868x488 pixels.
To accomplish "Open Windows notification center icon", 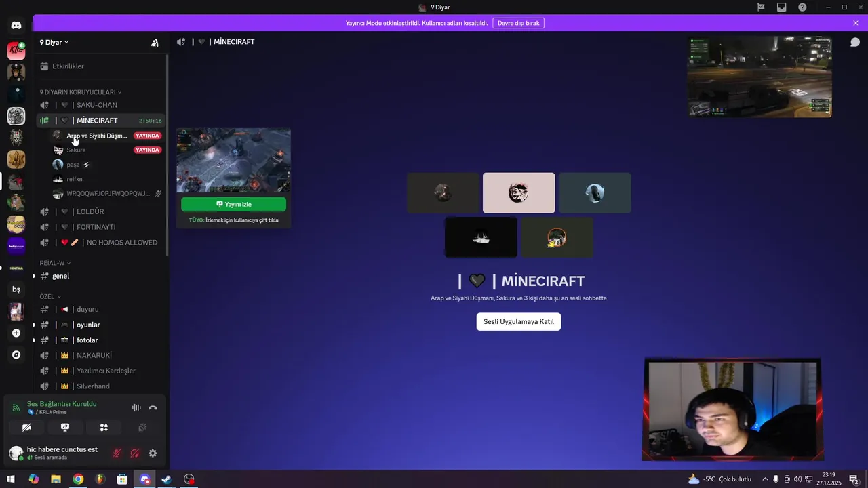I will pos(854,479).
